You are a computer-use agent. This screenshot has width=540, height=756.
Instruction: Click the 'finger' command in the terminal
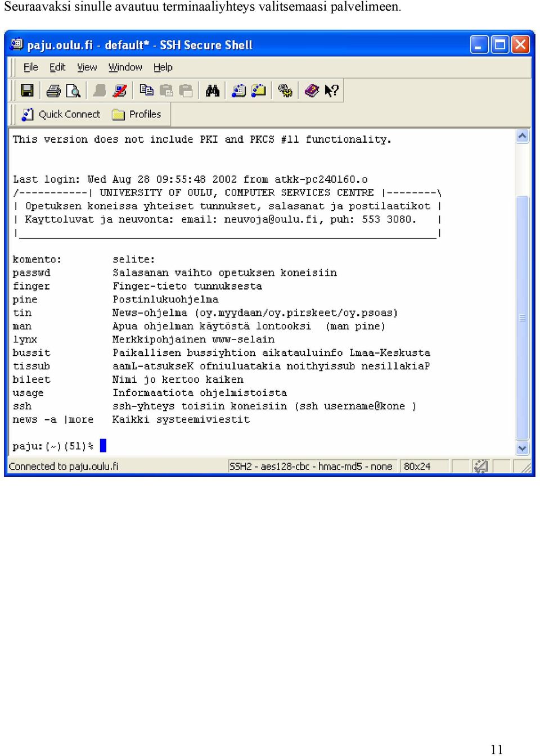31,287
